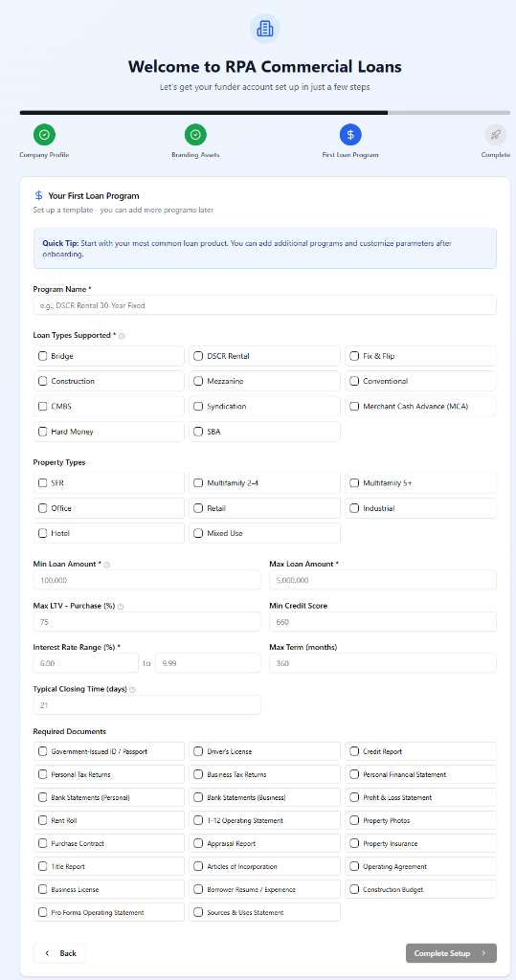This screenshot has height=980, width=516.
Task: Click the Back button
Action: pos(59,953)
